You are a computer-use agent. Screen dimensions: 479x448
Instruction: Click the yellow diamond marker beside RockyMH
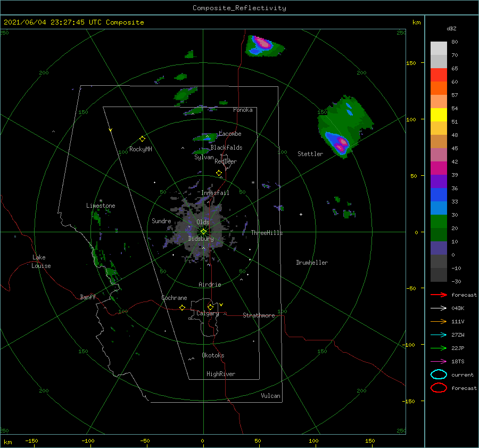pyautogui.click(x=142, y=139)
